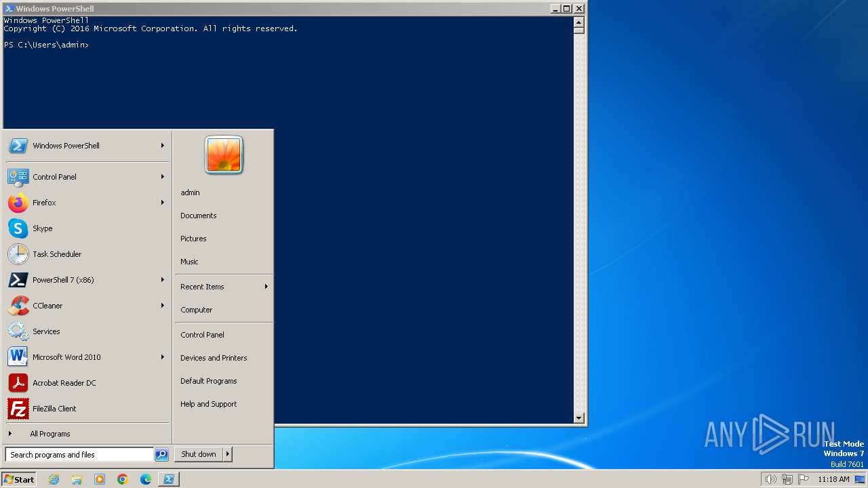Image resolution: width=868 pixels, height=488 pixels.
Task: Open the Task Scheduler clock icon
Action: coord(18,254)
